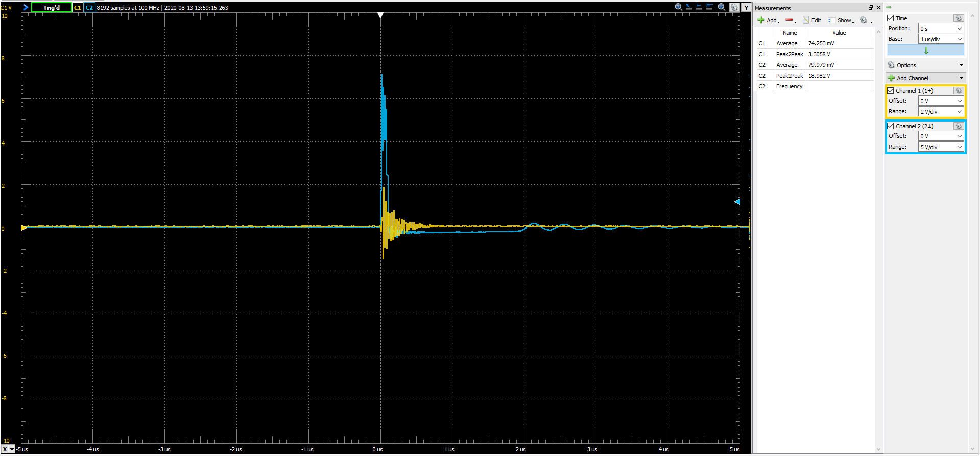980x456 pixels.
Task: Open the Channel 2 Range dropdown showing 5 V/div
Action: coord(941,147)
